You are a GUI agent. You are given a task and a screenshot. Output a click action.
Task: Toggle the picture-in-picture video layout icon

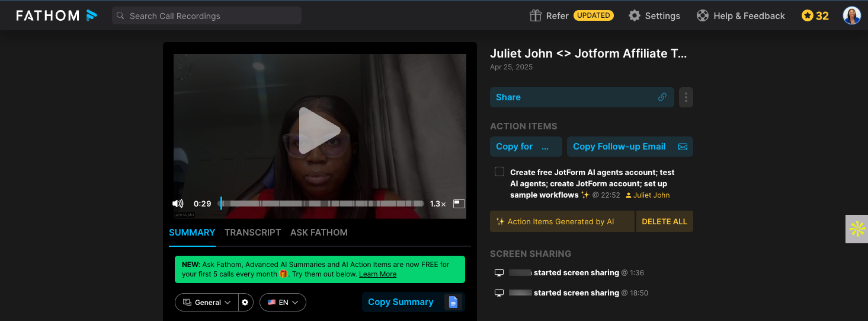pos(459,204)
